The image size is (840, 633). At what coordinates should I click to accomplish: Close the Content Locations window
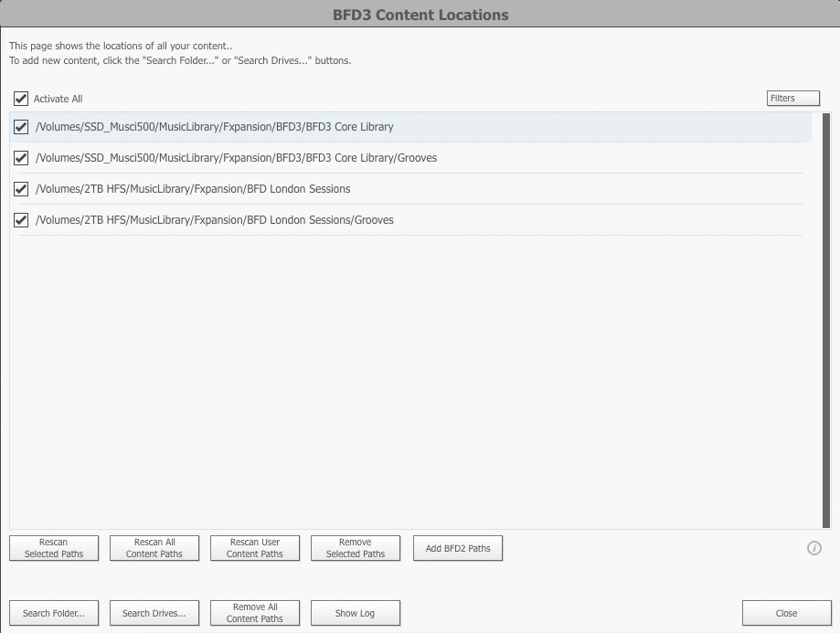[x=786, y=613]
